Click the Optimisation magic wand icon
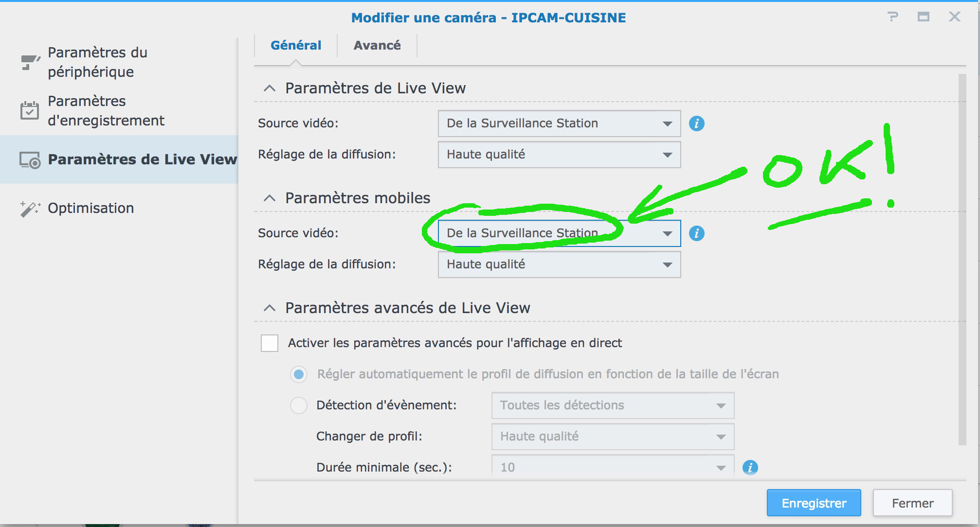Image resolution: width=980 pixels, height=527 pixels. pos(30,209)
